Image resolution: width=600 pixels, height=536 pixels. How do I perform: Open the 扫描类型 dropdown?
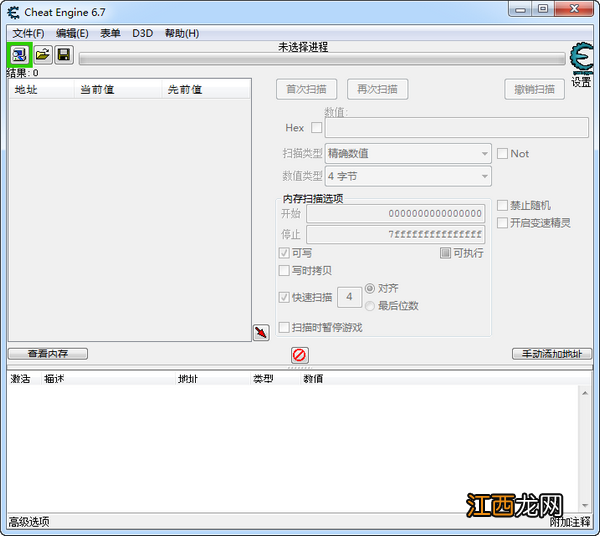tap(408, 154)
